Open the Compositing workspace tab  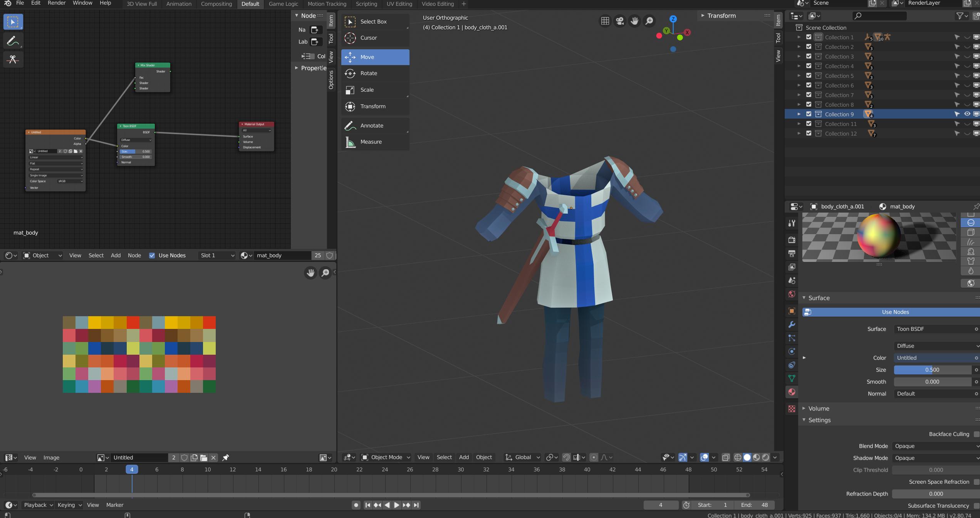pyautogui.click(x=216, y=4)
